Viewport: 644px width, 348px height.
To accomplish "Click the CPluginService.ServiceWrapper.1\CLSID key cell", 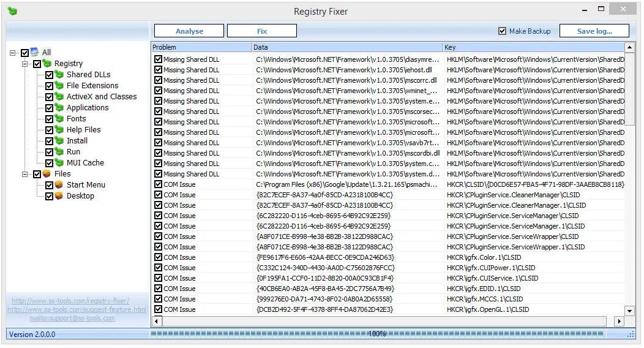I will coord(535,246).
